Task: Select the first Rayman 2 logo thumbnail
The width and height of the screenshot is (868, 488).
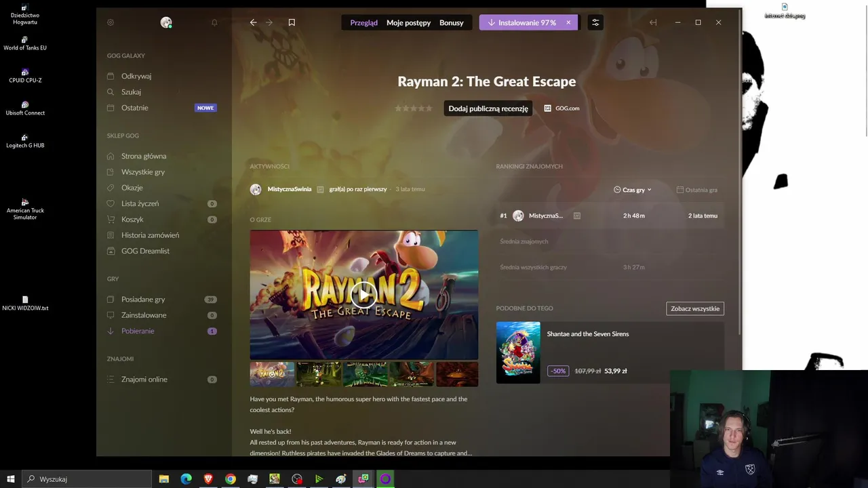Action: (x=272, y=374)
